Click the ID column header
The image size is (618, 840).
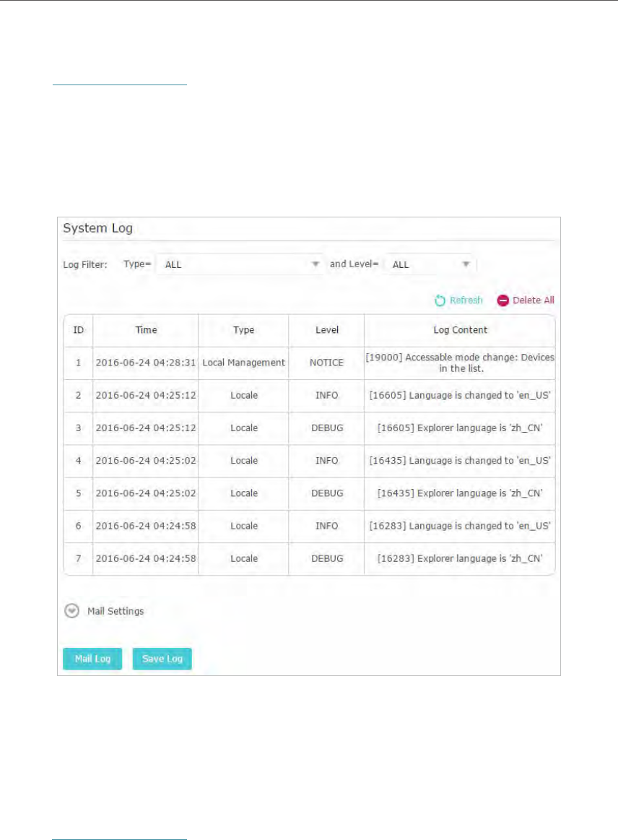click(x=78, y=330)
